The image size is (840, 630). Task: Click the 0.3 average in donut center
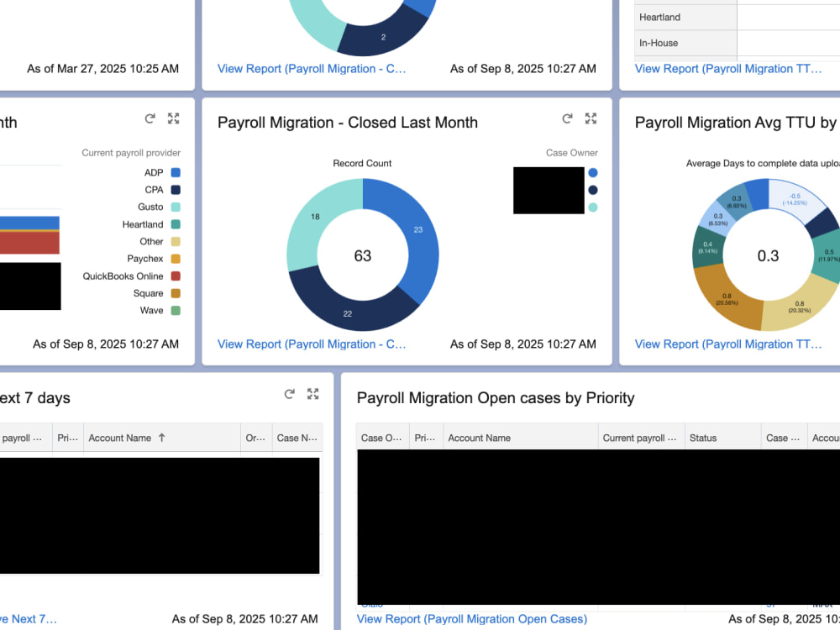[x=769, y=255]
